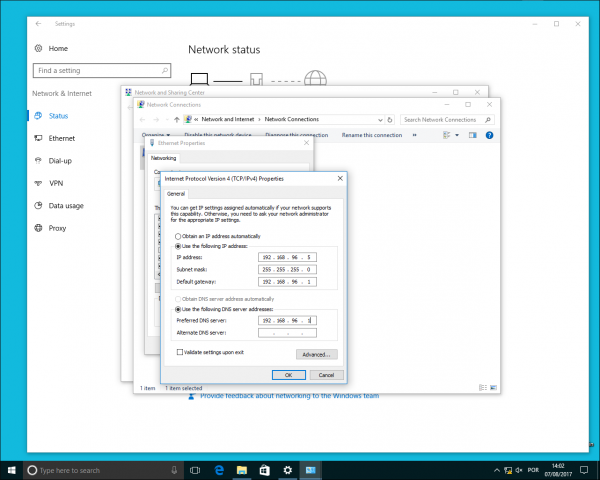The width and height of the screenshot is (600, 480).
Task: Open the Dial-up icon in sidebar
Action: pyautogui.click(x=38, y=161)
